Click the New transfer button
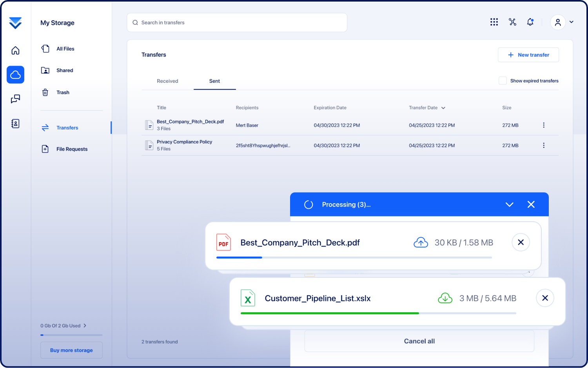The width and height of the screenshot is (588, 368). coord(528,55)
